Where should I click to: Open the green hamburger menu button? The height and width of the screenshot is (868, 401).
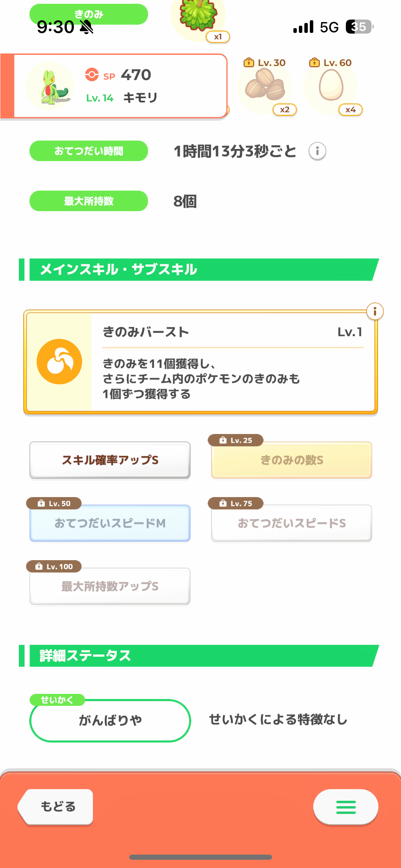click(345, 807)
